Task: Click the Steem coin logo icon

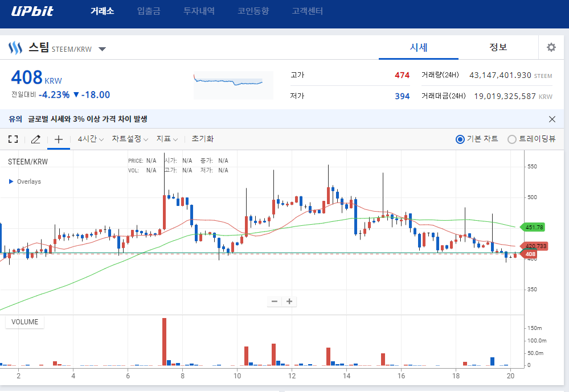Action: pos(15,48)
